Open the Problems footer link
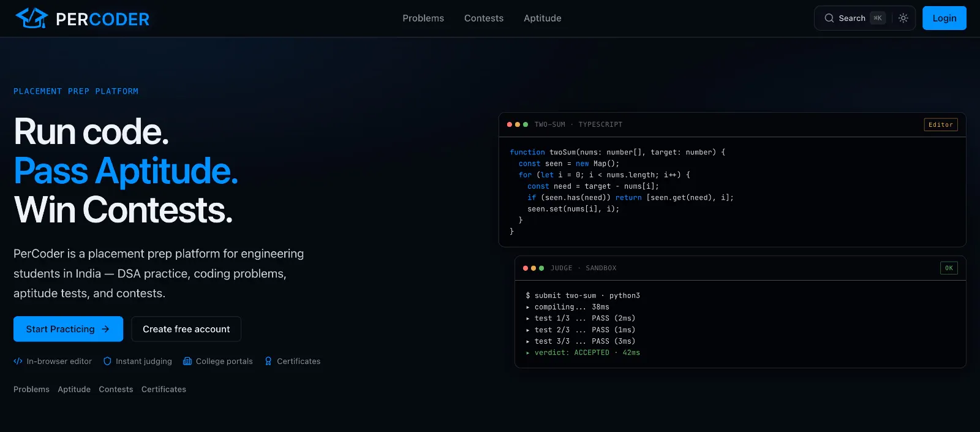 (31, 390)
